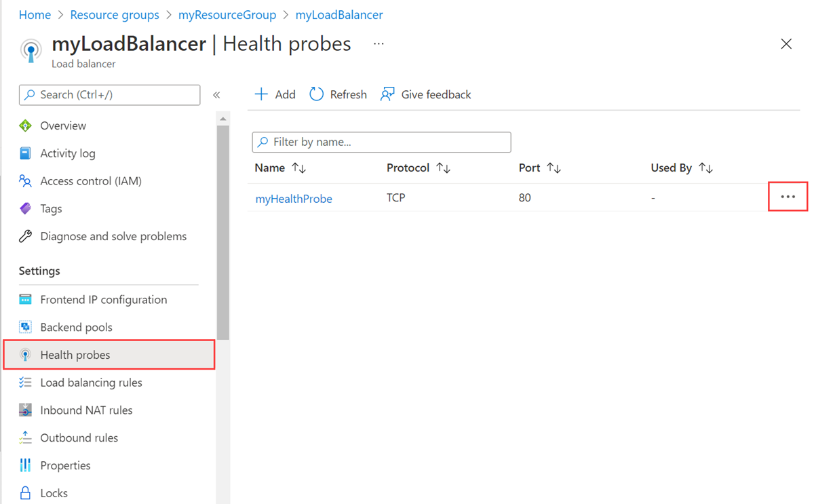The width and height of the screenshot is (814, 504).
Task: Click Give feedback in toolbar
Action: [x=426, y=94]
